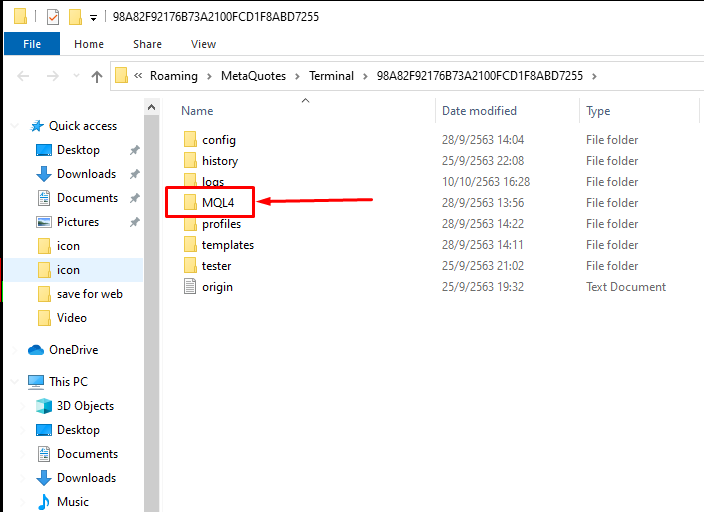The image size is (704, 512).
Task: Collapse the Quick access tree
Action: tap(14, 126)
